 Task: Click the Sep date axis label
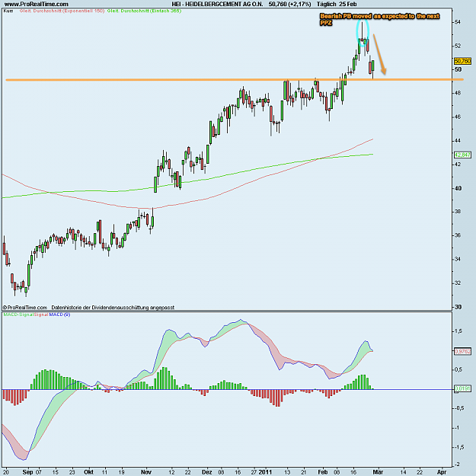(27, 472)
